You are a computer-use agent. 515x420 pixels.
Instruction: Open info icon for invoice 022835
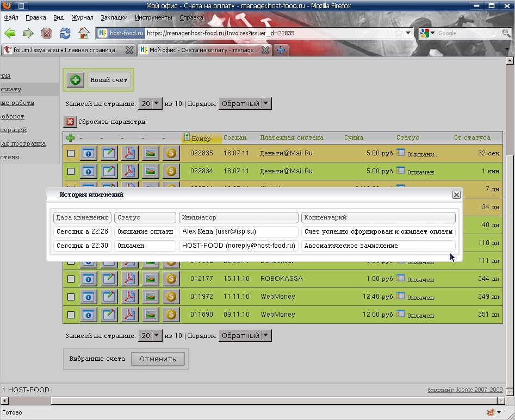(88, 153)
